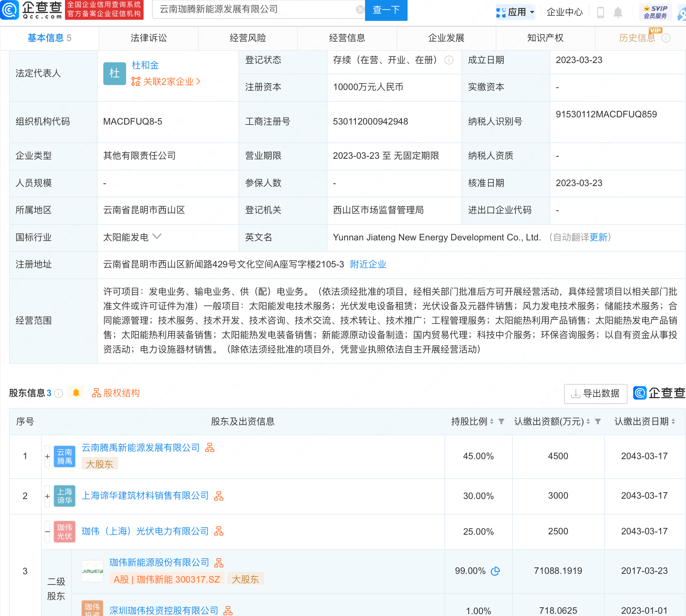Open 深圳珈伟投资控股有限公司 link
686x616 pixels.
164,611
